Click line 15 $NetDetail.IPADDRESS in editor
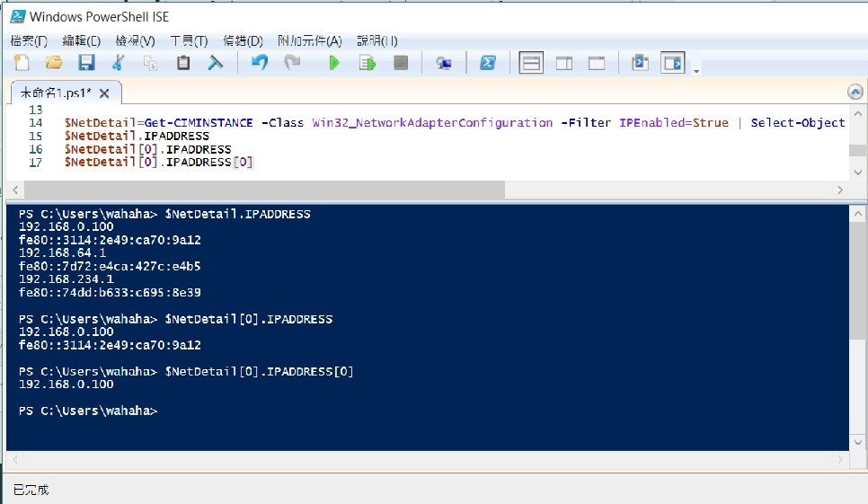This screenshot has width=868, height=504. tap(137, 136)
